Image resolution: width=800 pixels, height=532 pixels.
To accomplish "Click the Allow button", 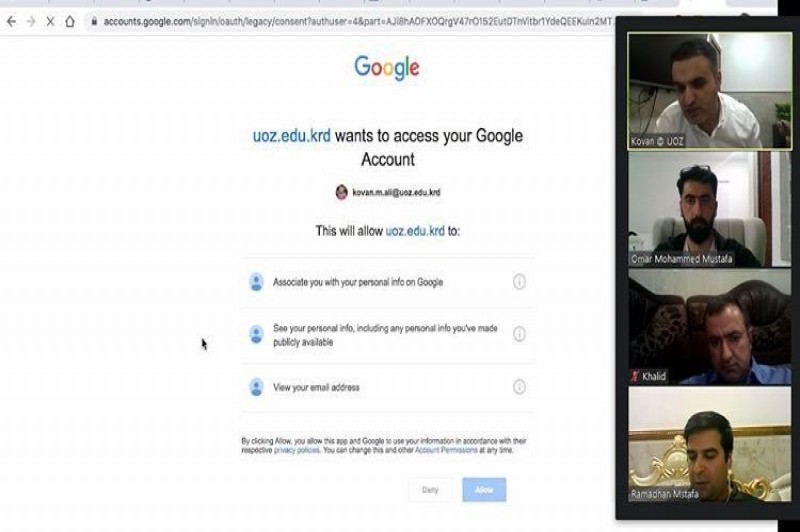I will pyautogui.click(x=484, y=490).
